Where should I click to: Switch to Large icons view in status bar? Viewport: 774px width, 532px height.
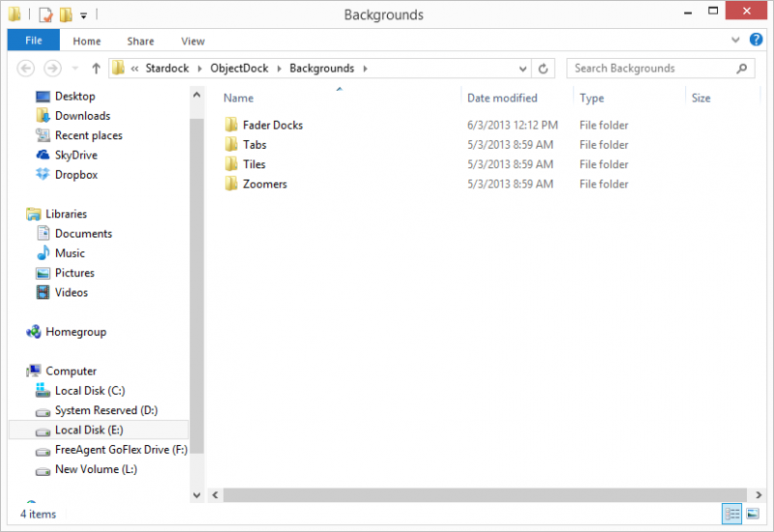(x=753, y=515)
